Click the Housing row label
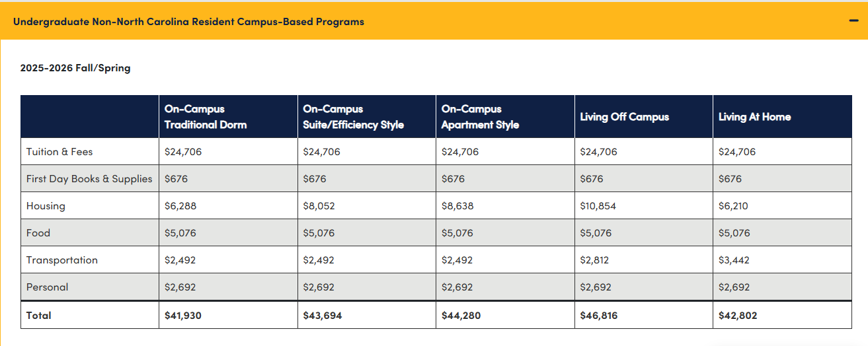This screenshot has height=346, width=868. 46,206
